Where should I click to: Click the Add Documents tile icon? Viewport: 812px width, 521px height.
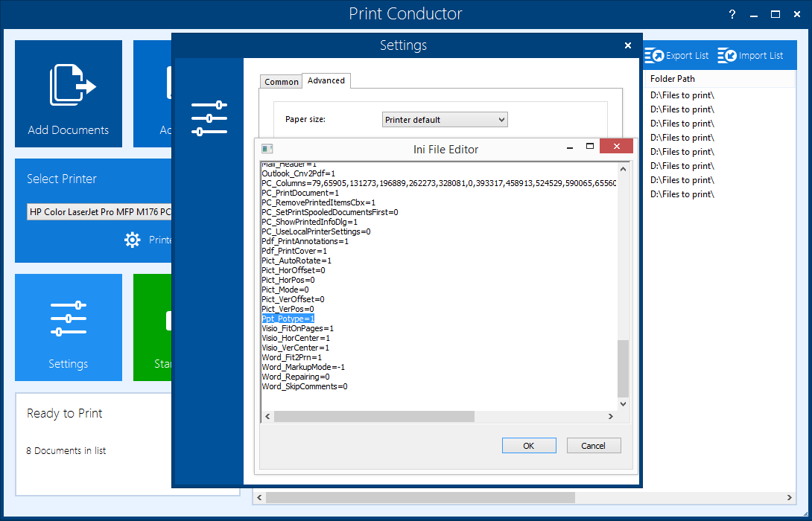[x=72, y=85]
